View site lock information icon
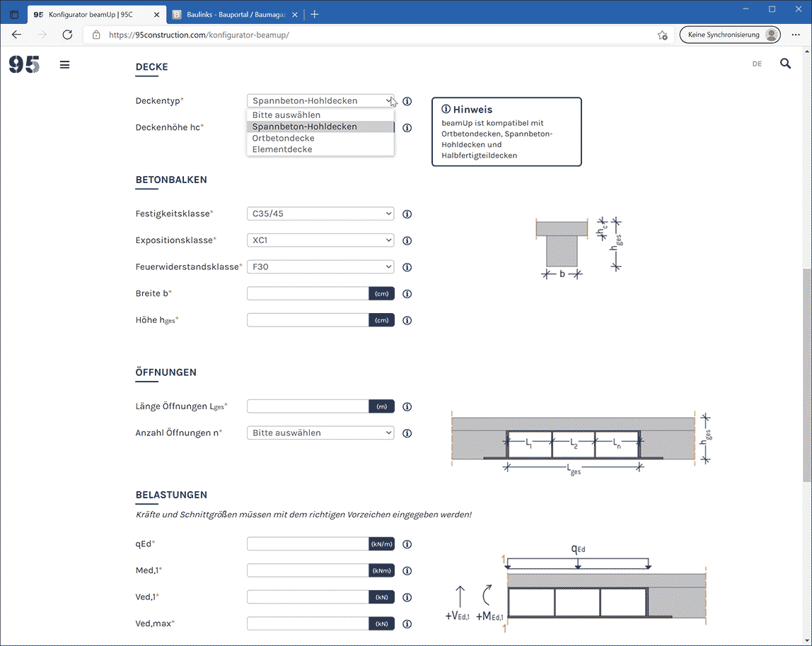This screenshot has height=646, width=812. (95, 35)
